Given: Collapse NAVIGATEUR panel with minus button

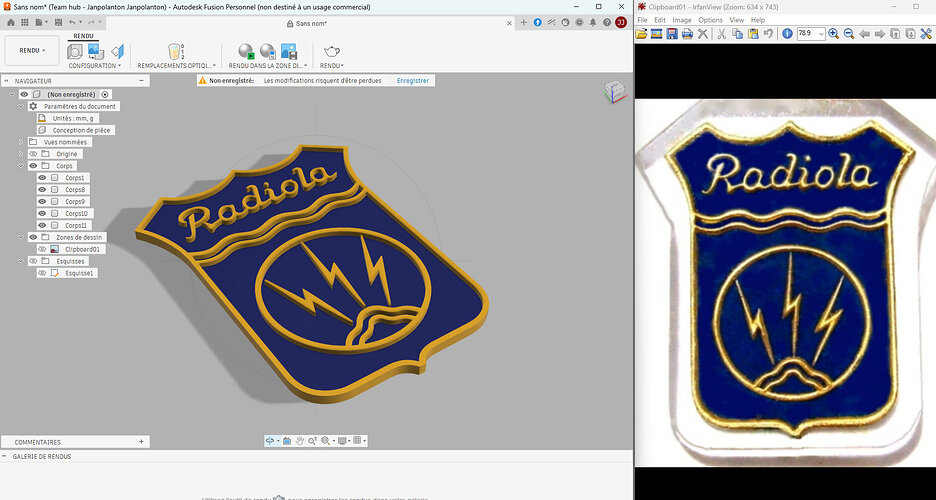Looking at the screenshot, I should (141, 81).
